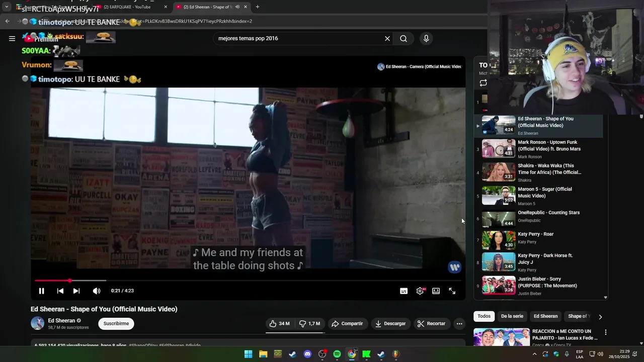Screen dimensions: 644x362
Task: Click the ESP LAA keyboard language indicator
Action: click(580, 354)
